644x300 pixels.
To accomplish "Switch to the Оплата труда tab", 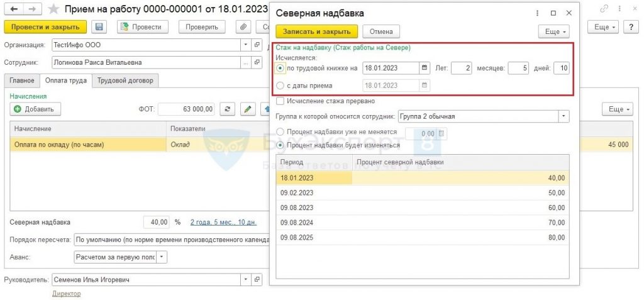I will pos(66,81).
